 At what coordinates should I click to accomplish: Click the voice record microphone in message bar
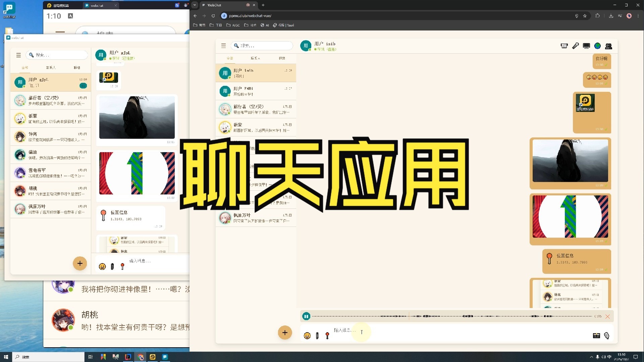606,336
